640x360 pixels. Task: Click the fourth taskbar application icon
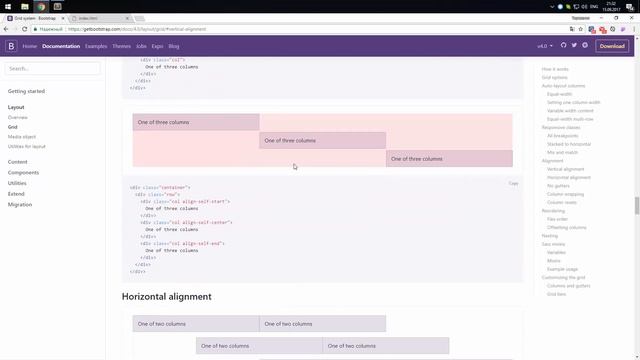(58, 7)
